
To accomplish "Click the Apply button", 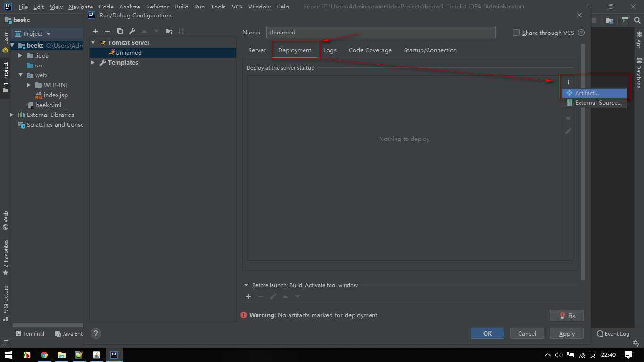I will click(x=567, y=333).
